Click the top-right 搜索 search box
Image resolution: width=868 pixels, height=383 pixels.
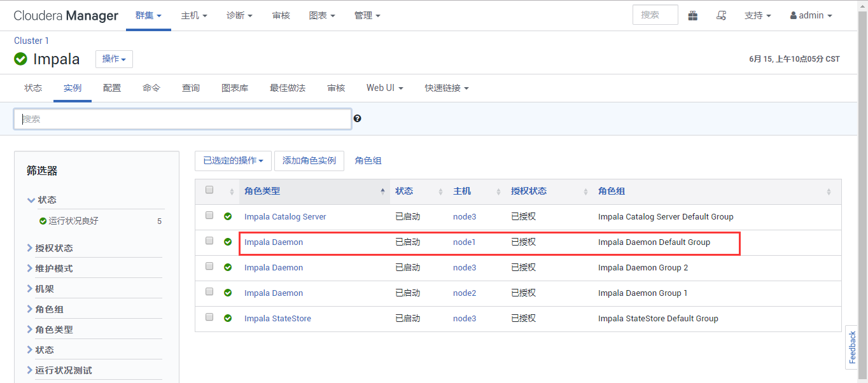655,15
